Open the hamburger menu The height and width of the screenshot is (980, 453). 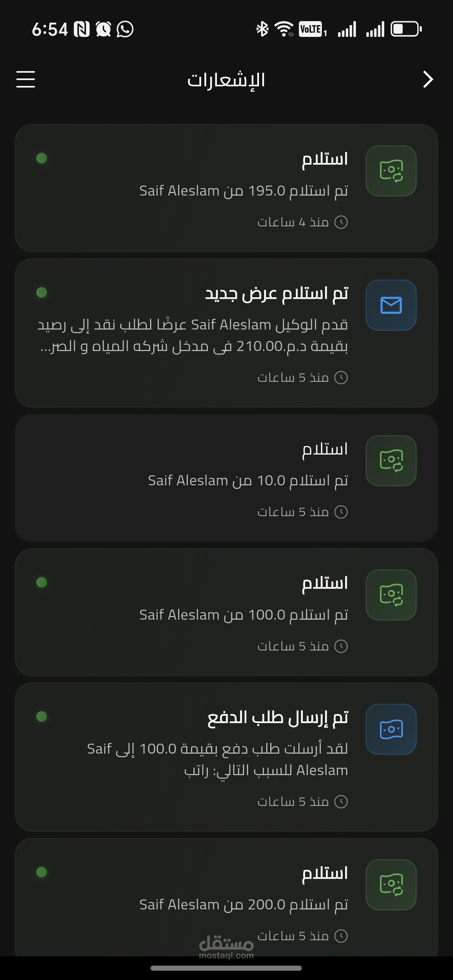pos(25,79)
